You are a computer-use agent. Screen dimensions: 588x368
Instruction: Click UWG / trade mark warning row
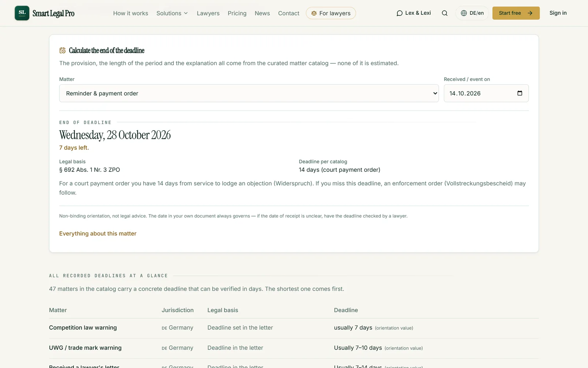(x=294, y=348)
